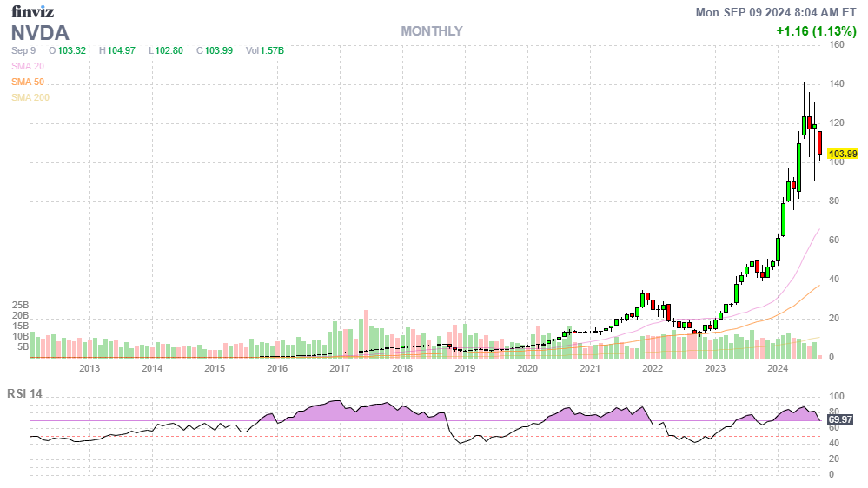Click the Sep 9 date label
This screenshot has width=868, height=488.
[x=23, y=51]
